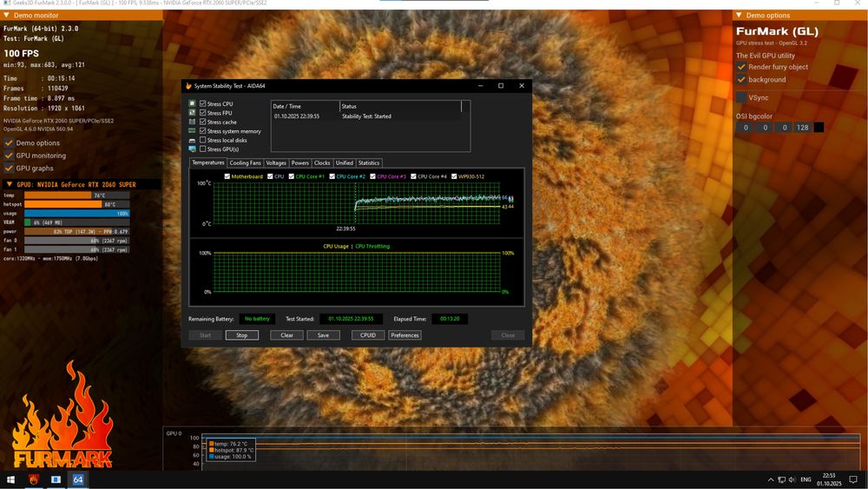
Task: Collapse the GPU0 RTX 2060 SUPER section
Action: [8, 184]
